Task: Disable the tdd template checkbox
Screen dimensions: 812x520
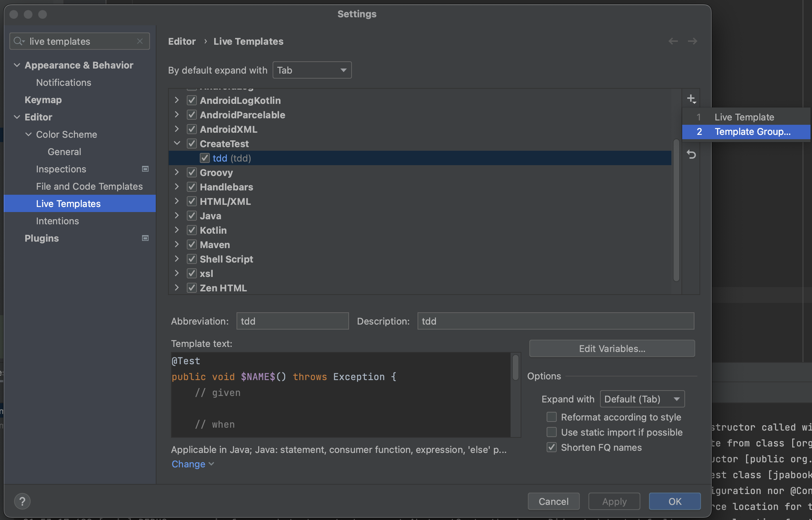Action: tap(205, 158)
